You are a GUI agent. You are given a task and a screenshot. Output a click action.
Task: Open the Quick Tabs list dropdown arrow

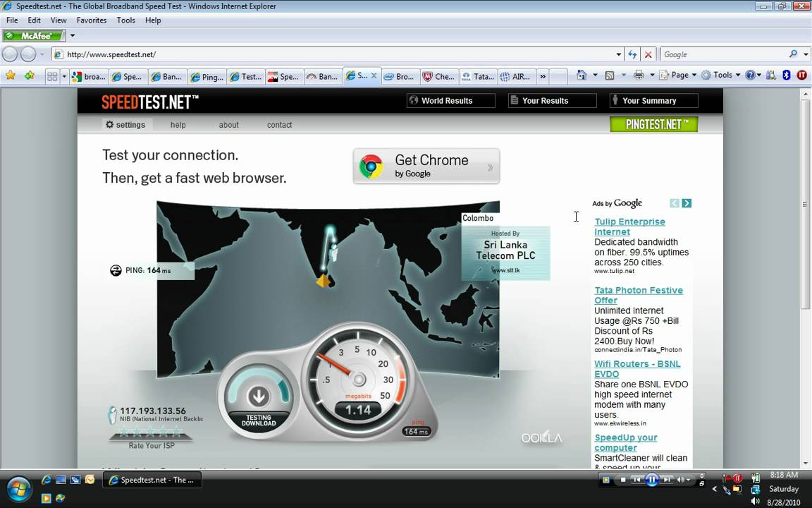click(x=64, y=76)
